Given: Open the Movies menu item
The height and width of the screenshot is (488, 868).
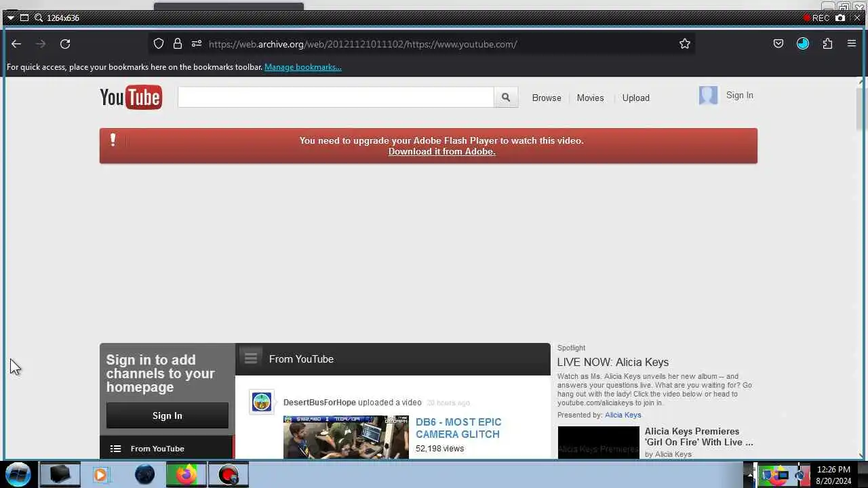Looking at the screenshot, I should pyautogui.click(x=590, y=98).
